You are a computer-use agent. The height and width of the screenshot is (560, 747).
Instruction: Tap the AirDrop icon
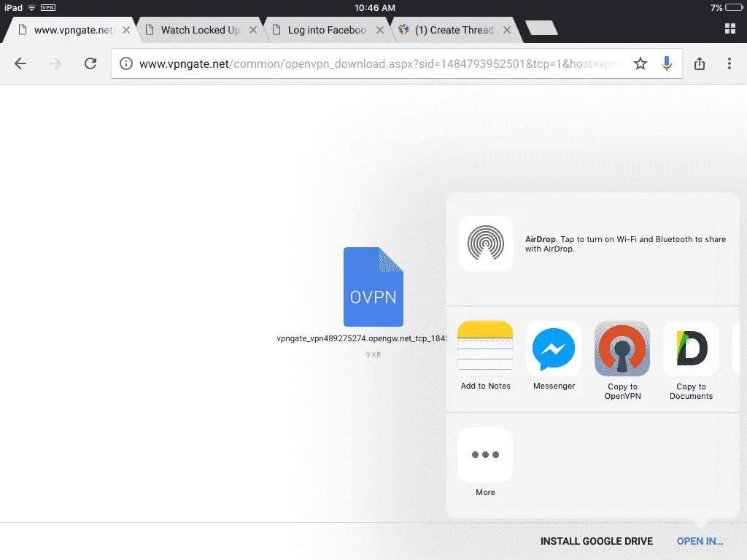tap(485, 244)
